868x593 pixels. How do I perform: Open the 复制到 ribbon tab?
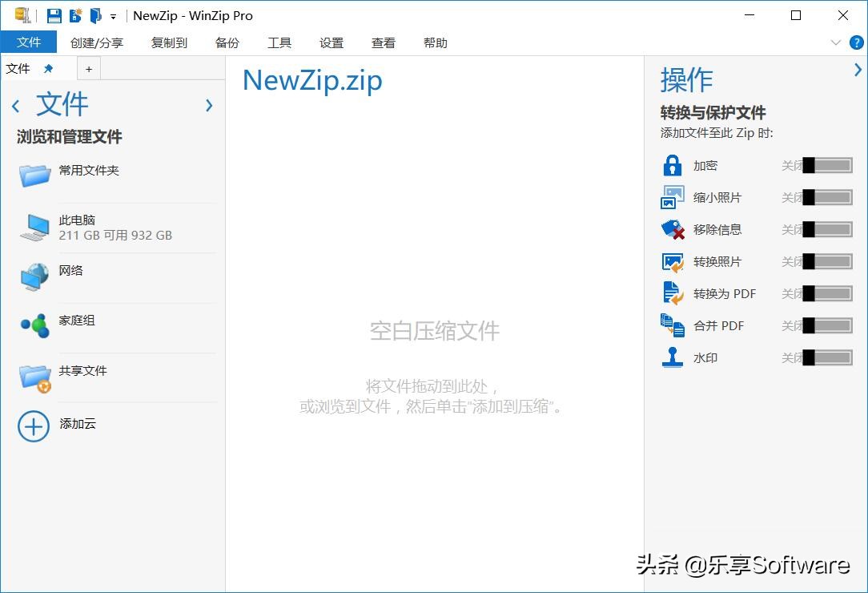tap(170, 42)
